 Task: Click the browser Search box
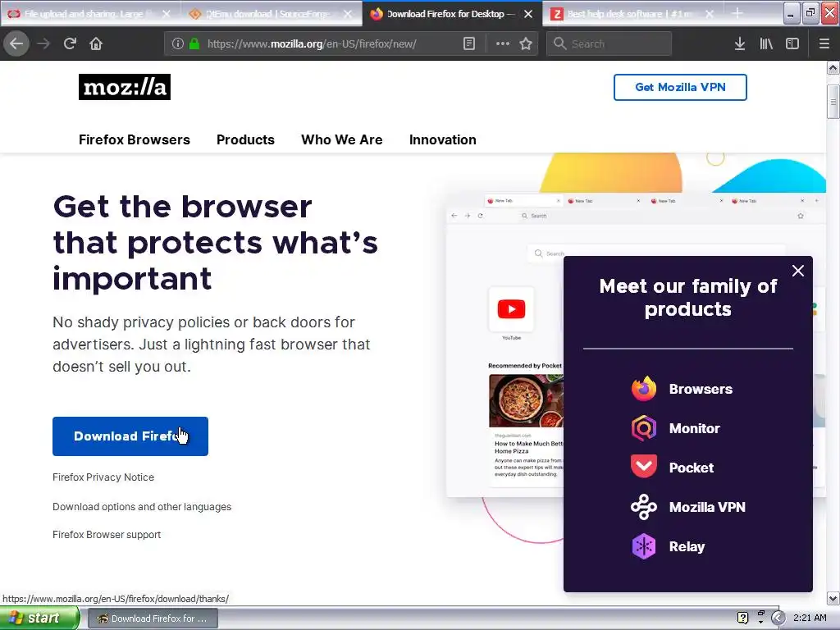609,44
